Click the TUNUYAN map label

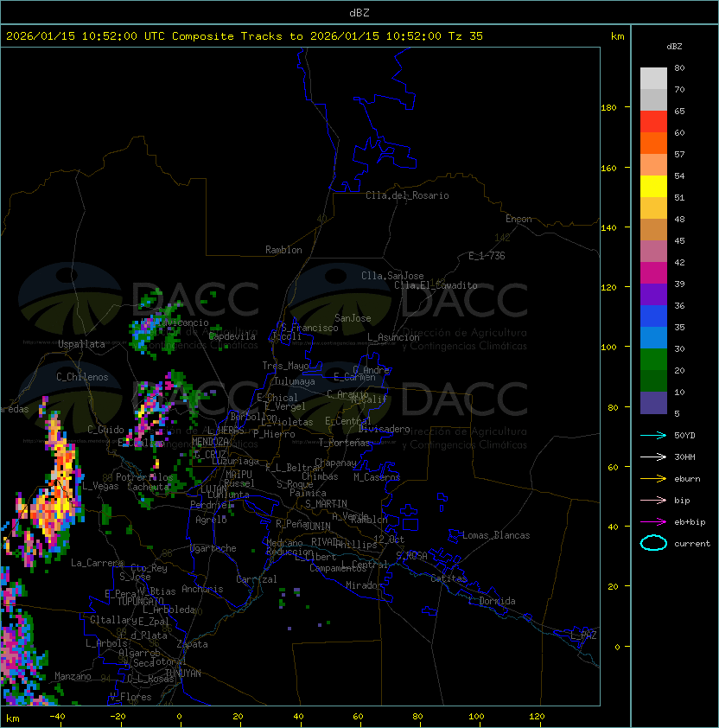(183, 674)
